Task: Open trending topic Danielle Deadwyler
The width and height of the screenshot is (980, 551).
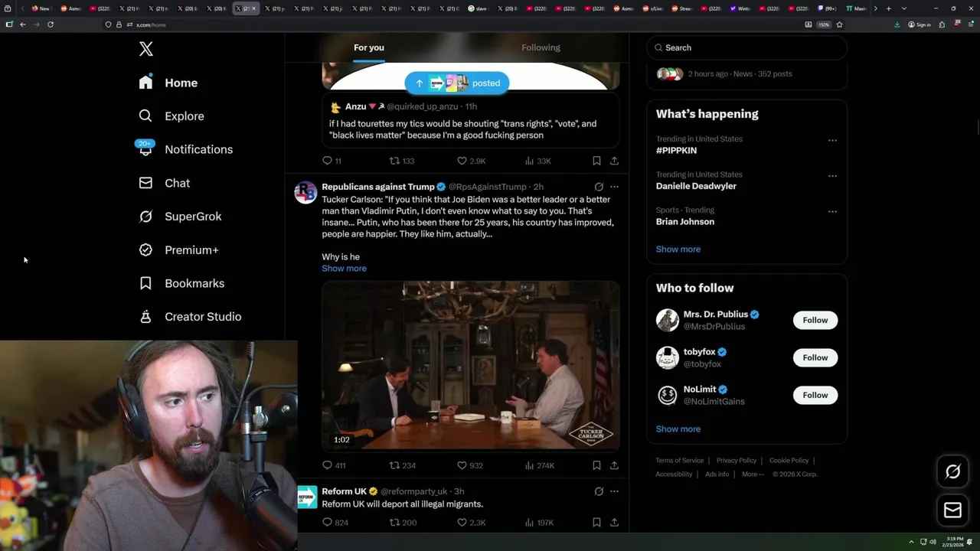Action: coord(696,186)
